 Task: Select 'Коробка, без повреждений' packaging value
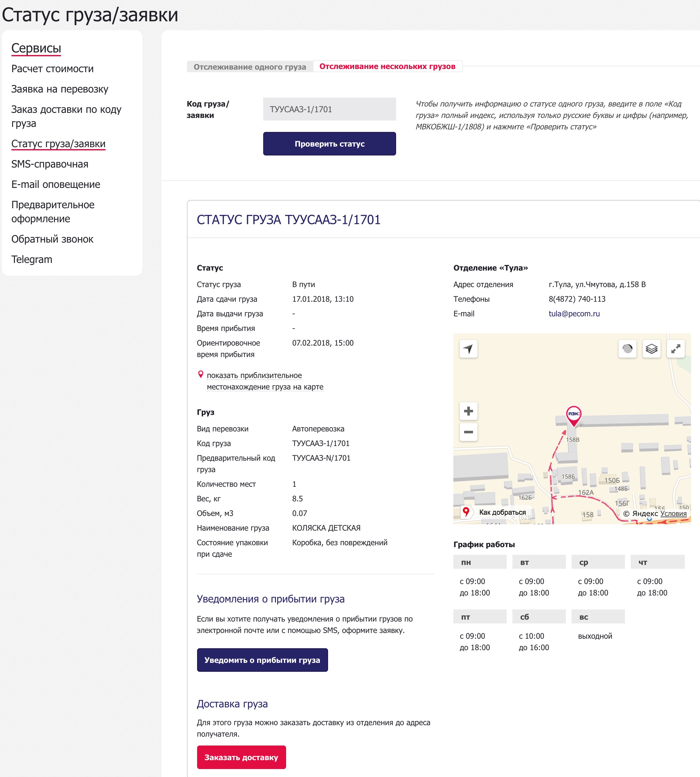[340, 543]
